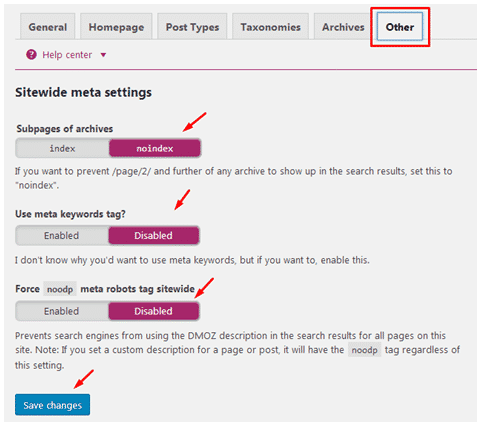Screen dimensions: 480x425
Task: Select the Taxonomies tab
Action: tap(270, 27)
